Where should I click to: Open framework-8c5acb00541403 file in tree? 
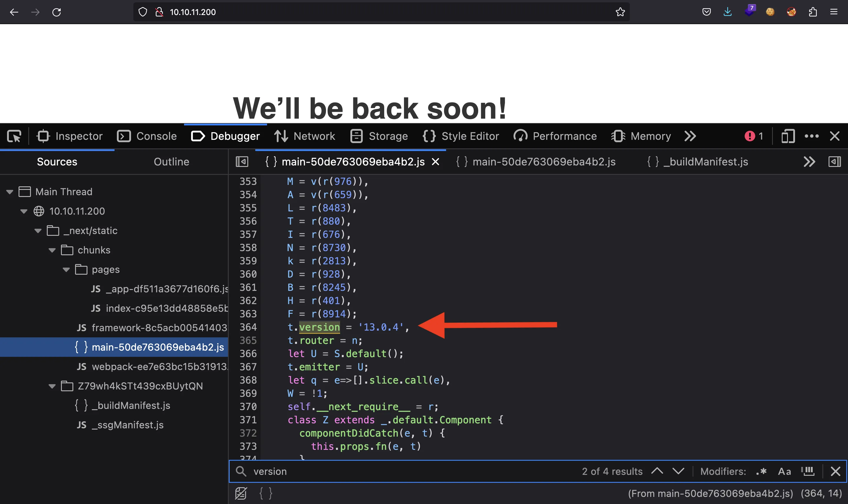coord(152,328)
